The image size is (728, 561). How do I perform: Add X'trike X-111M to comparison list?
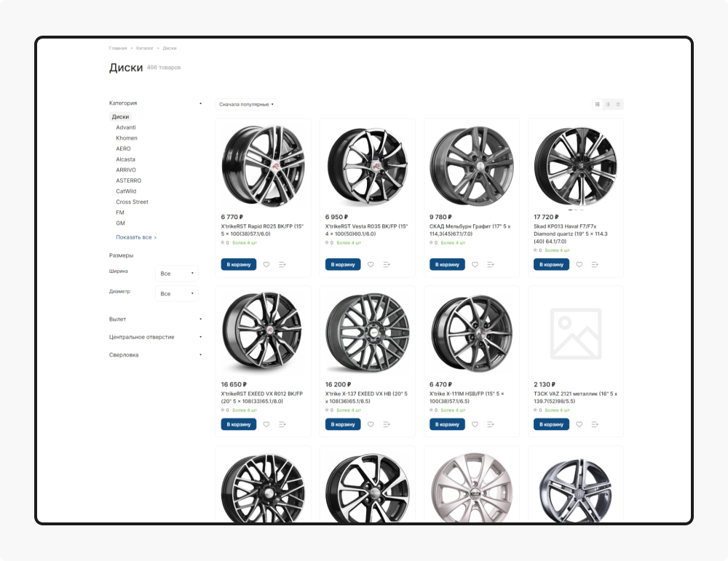coord(490,424)
